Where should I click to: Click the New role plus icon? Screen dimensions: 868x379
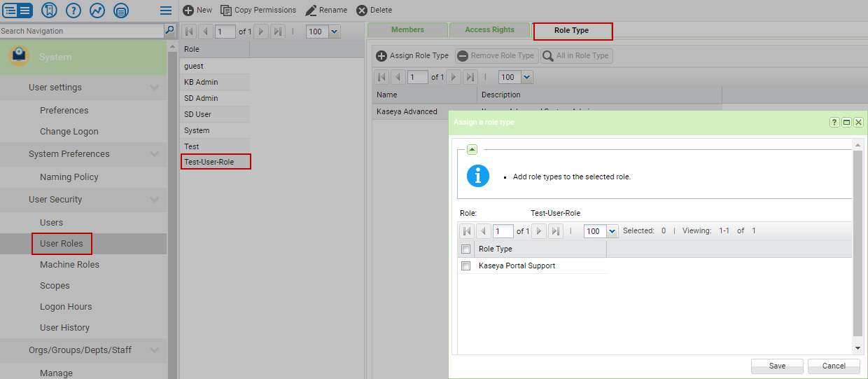[188, 11]
